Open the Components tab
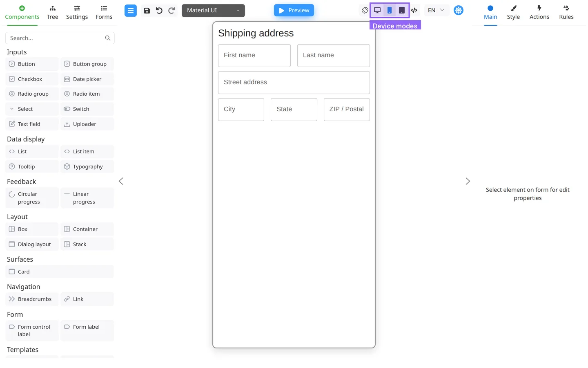Image resolution: width=588 pixels, height=368 pixels. point(22,13)
